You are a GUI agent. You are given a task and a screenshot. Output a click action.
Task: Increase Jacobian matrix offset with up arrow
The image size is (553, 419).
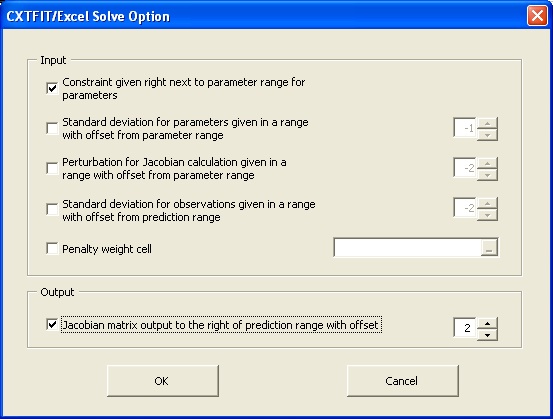click(487, 323)
